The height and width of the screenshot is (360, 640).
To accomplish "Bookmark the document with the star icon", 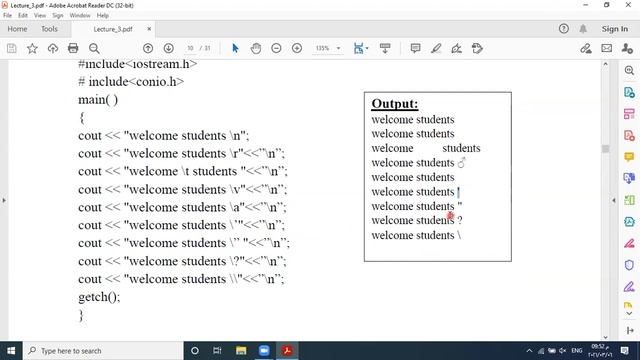I will click(32, 49).
